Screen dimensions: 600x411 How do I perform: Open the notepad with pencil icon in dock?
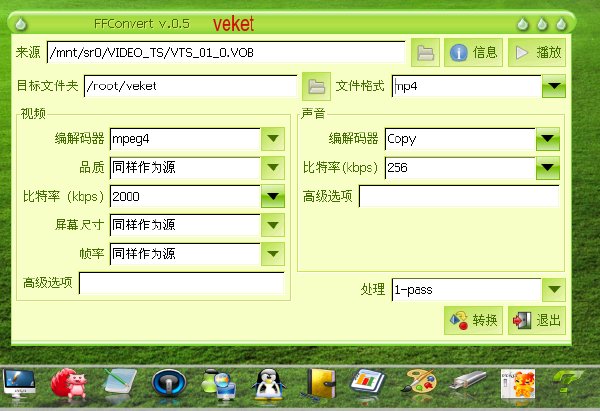click(x=121, y=382)
